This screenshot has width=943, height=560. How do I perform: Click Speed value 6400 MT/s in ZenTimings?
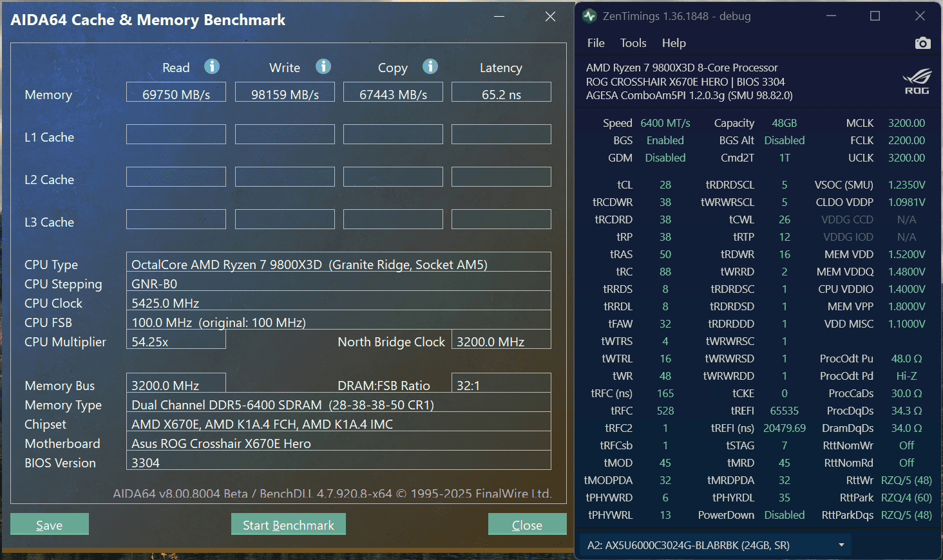pyautogui.click(x=665, y=123)
